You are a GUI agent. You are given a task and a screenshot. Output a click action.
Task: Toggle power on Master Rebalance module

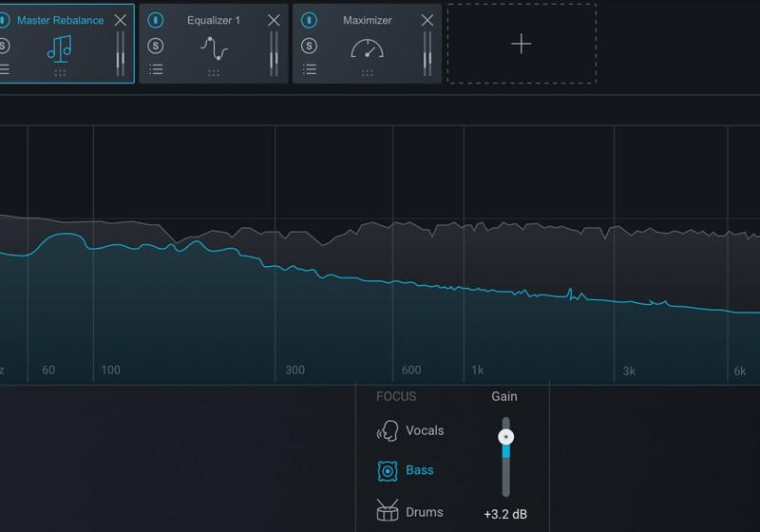coord(4,20)
